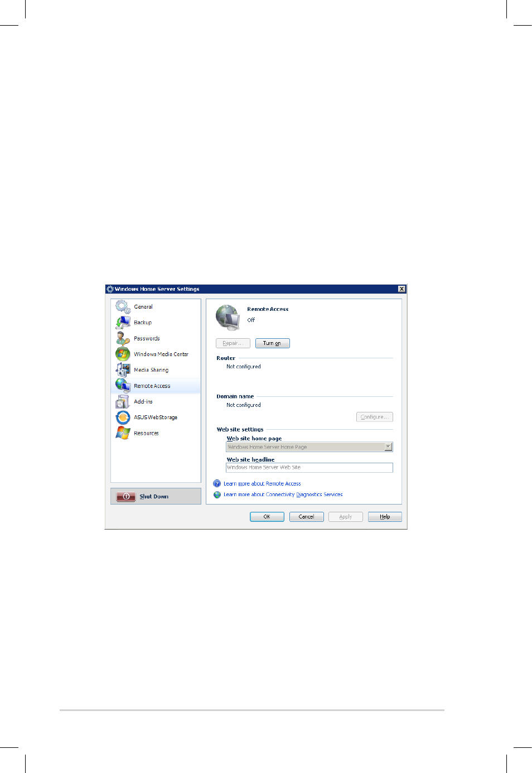Viewport: 532px width, 773px height.
Task: Click the Repair button
Action: coord(233,343)
